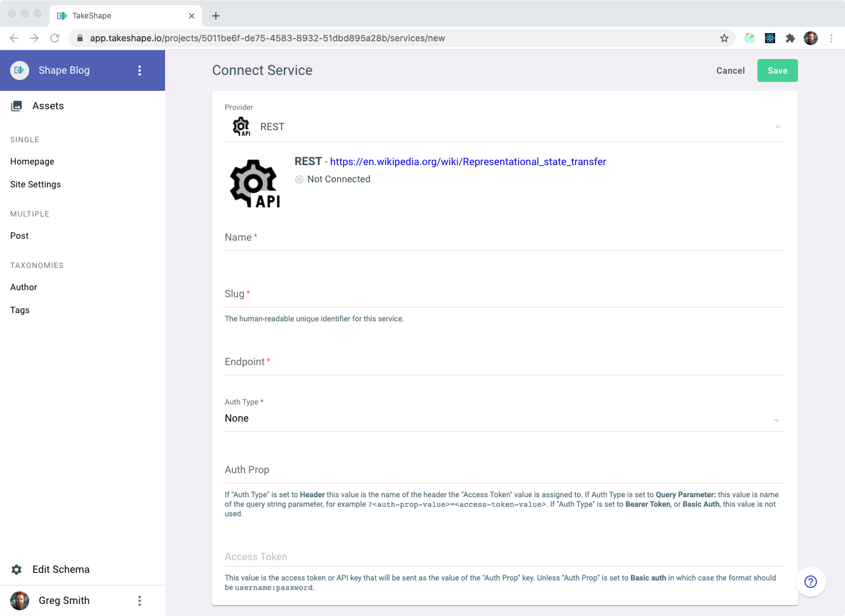Click the help question mark button
Viewport: 845px width, 616px height.
pos(811,582)
